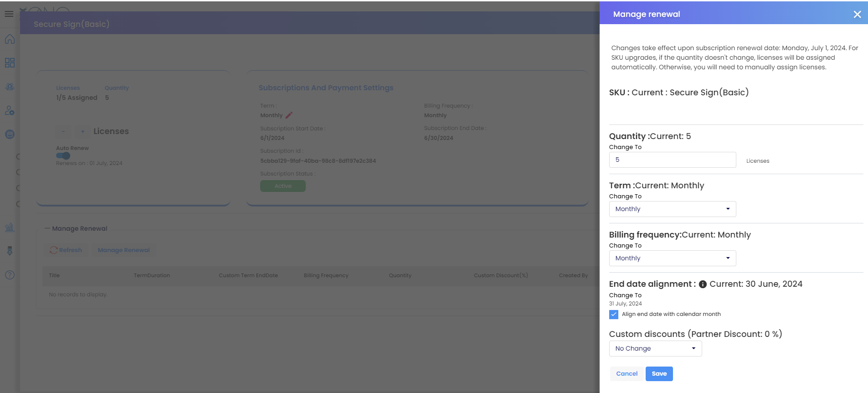Click the Custom Term EndDate column header

[248, 275]
